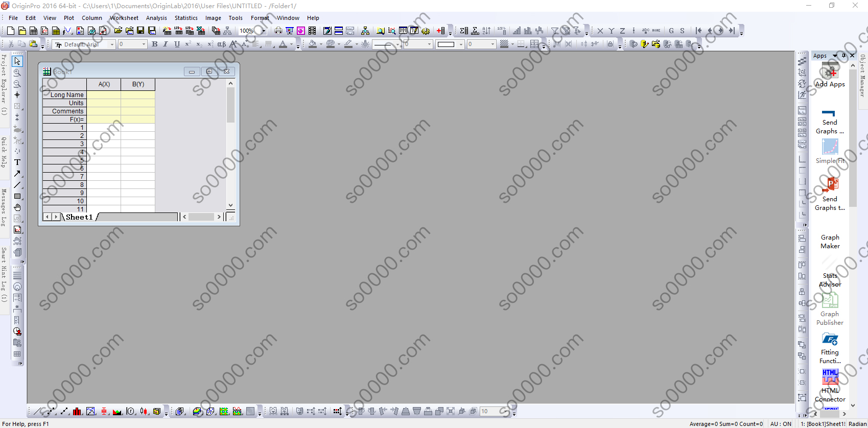Open the Video Builder filmstrip icon
The height and width of the screenshot is (428, 868).
312,31
